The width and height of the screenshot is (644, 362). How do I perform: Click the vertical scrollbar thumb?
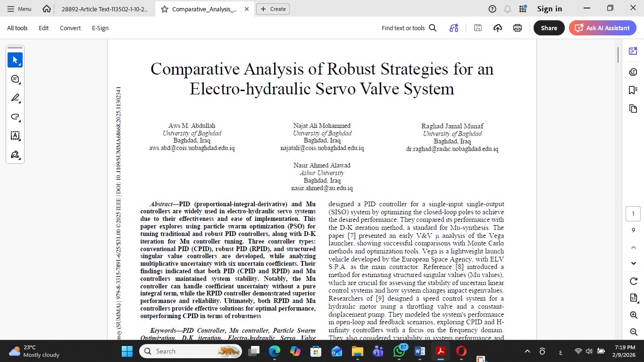pos(618,55)
